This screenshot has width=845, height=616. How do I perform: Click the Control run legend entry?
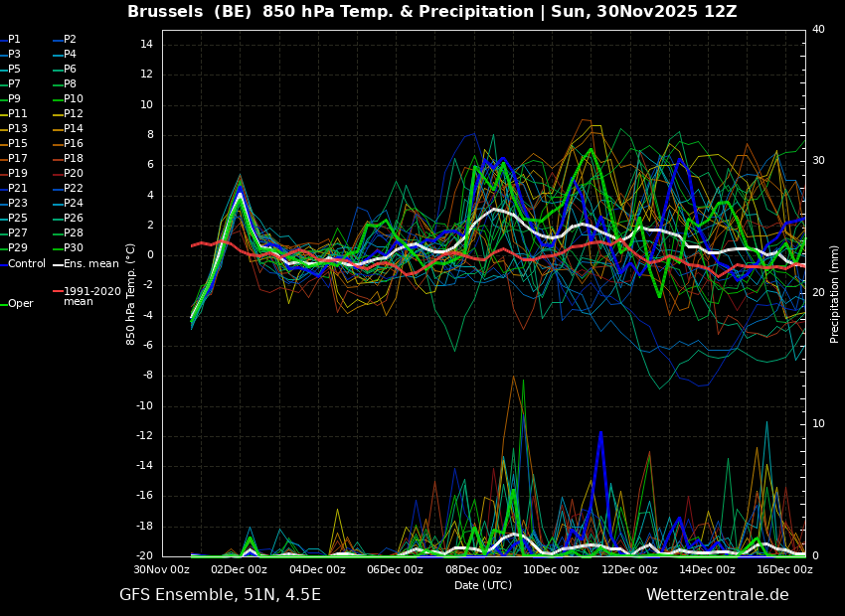[26, 263]
